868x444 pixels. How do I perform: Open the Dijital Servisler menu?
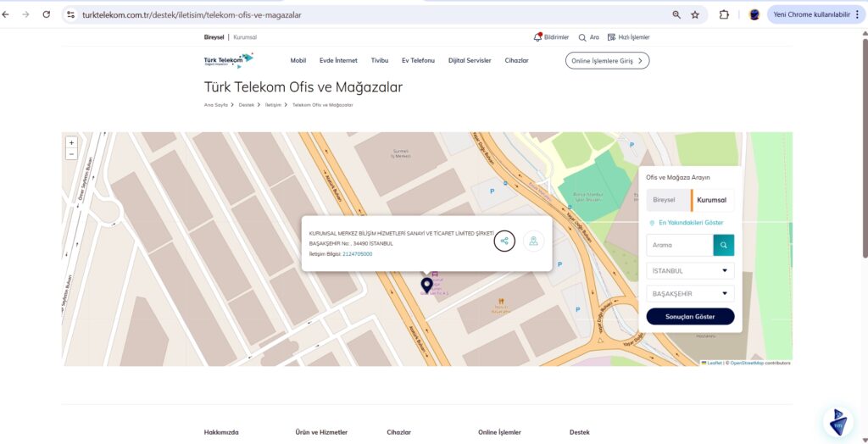click(470, 60)
